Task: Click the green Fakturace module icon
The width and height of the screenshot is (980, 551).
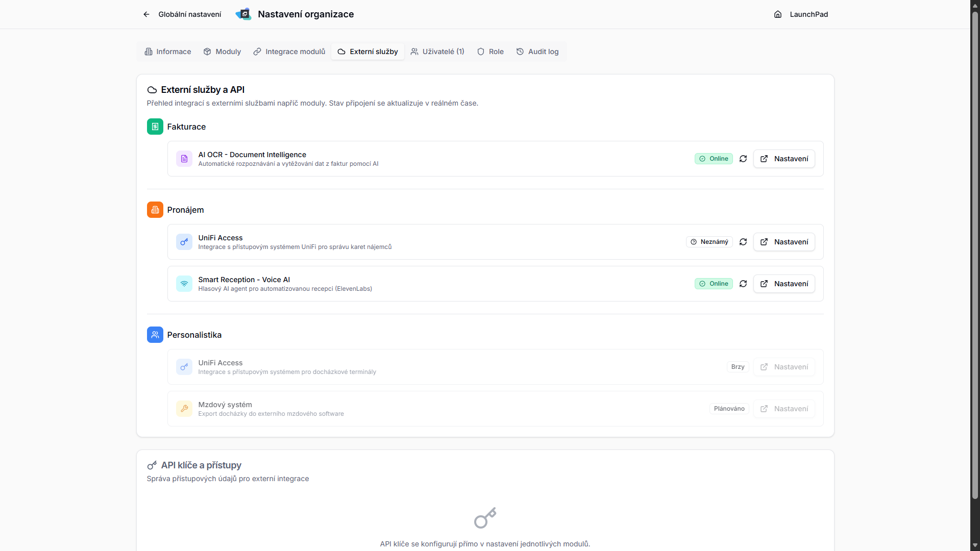Action: 155,127
